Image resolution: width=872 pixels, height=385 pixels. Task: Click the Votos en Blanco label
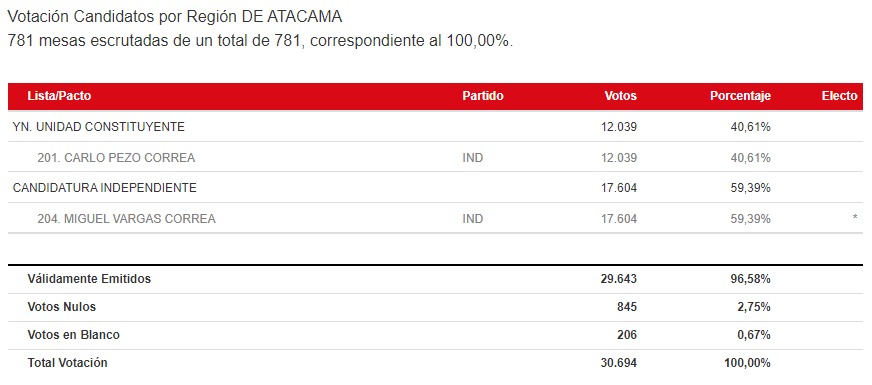(73, 335)
